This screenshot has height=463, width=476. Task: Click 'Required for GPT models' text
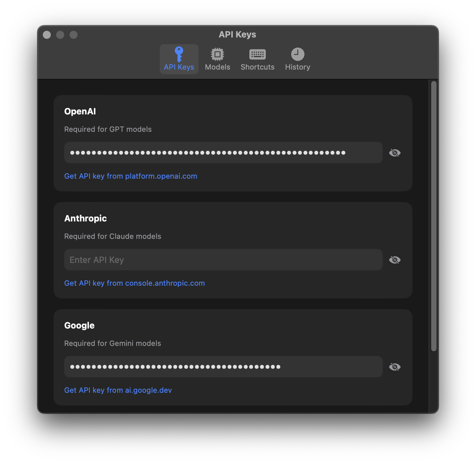pyautogui.click(x=108, y=129)
